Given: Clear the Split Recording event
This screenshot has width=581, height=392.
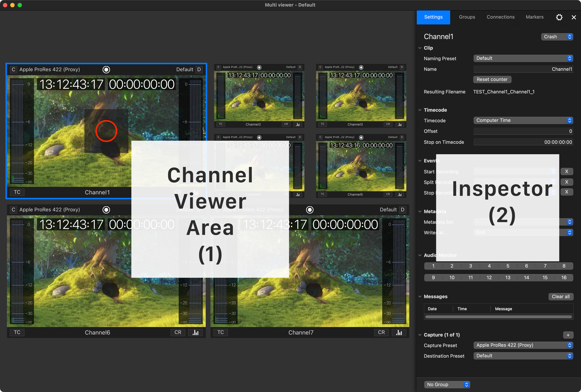Looking at the screenshot, I should tap(567, 182).
